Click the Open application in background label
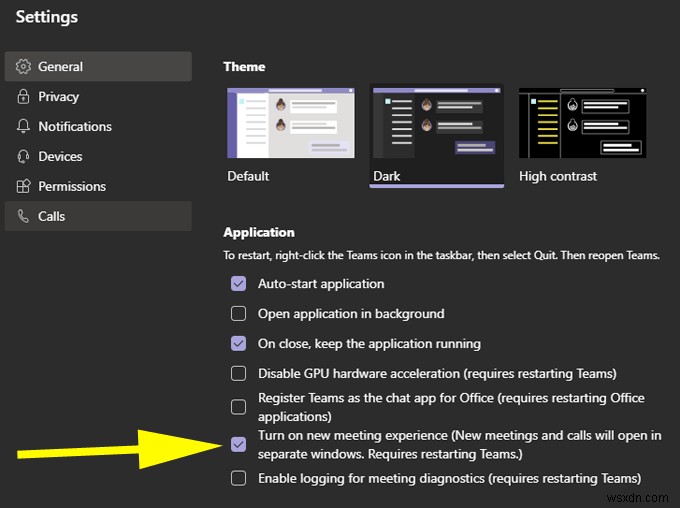 click(x=351, y=314)
